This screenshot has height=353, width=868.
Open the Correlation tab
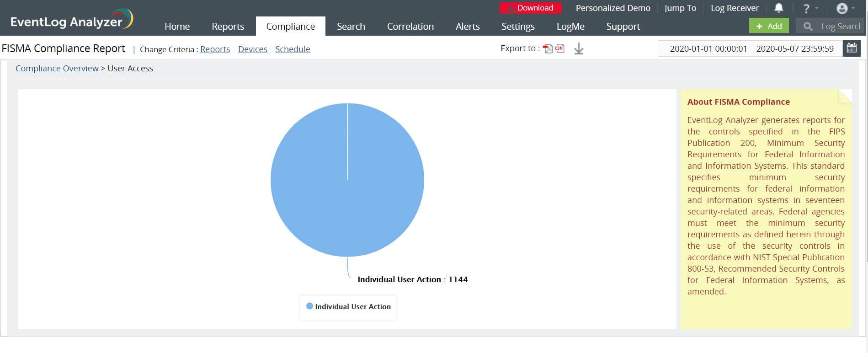[x=410, y=27]
